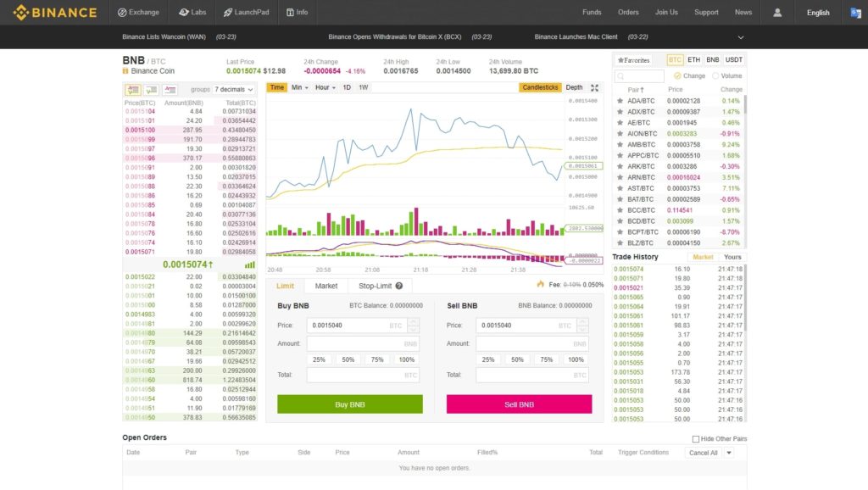The image size is (868, 490).
Task: Expand the announcements chevron
Action: pyautogui.click(x=741, y=37)
